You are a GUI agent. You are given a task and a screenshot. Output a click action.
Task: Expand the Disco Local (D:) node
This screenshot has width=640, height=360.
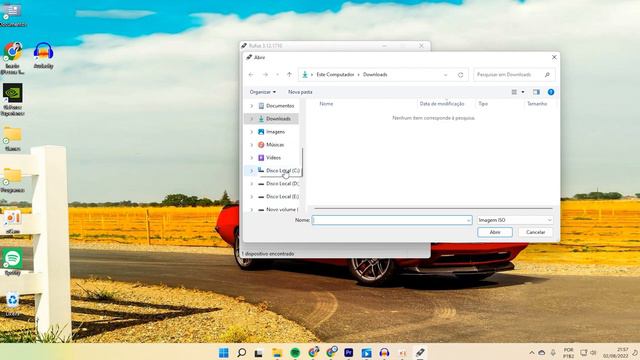pos(251,184)
